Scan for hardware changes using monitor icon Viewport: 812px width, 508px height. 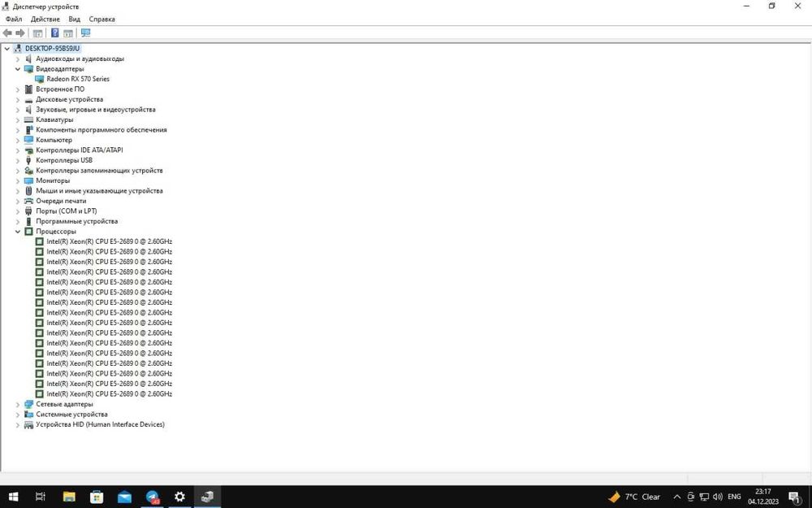pos(86,33)
